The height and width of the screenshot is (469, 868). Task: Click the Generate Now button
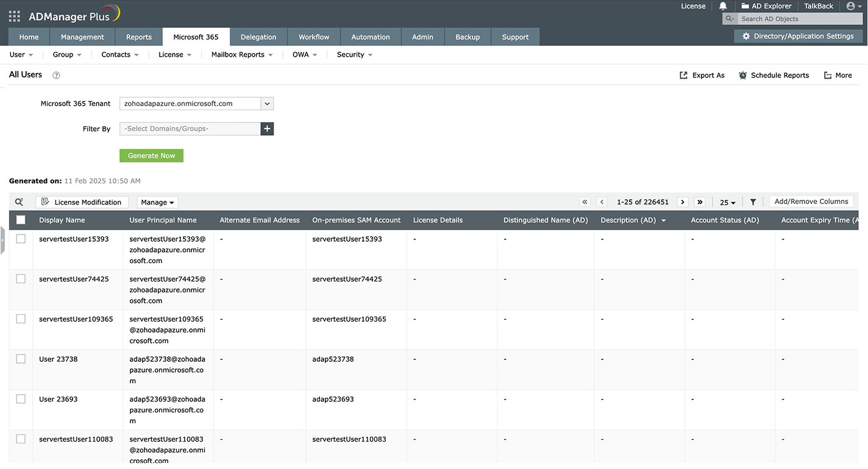point(151,156)
